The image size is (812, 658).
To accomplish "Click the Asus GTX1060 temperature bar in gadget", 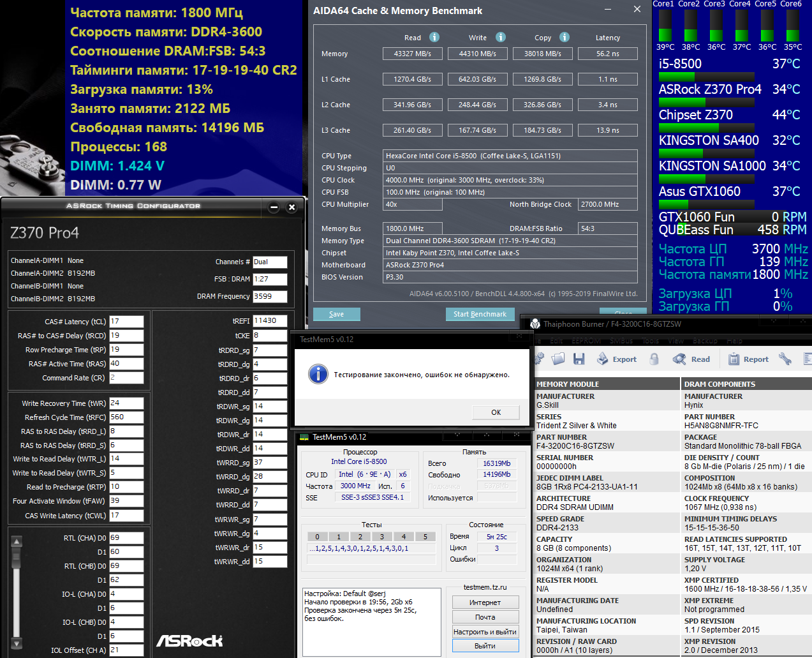I will 707,204.
